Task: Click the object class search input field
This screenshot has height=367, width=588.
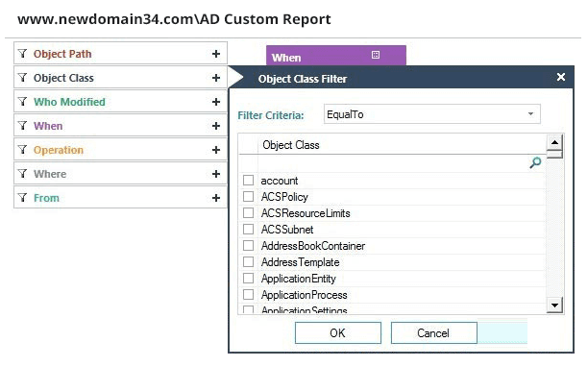Action: pos(393,163)
